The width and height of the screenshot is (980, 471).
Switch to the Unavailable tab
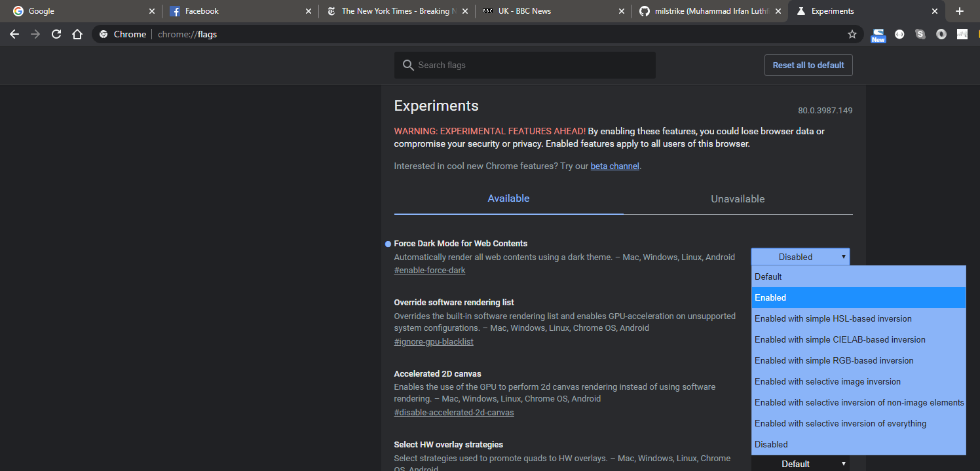[738, 199]
